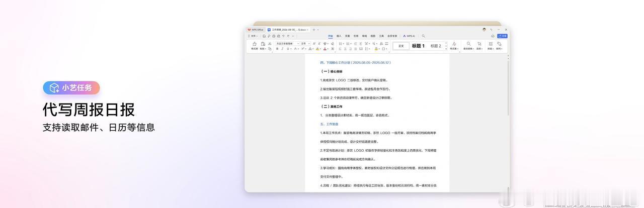
Task: Click the decrease indent icon
Action: [355, 44]
